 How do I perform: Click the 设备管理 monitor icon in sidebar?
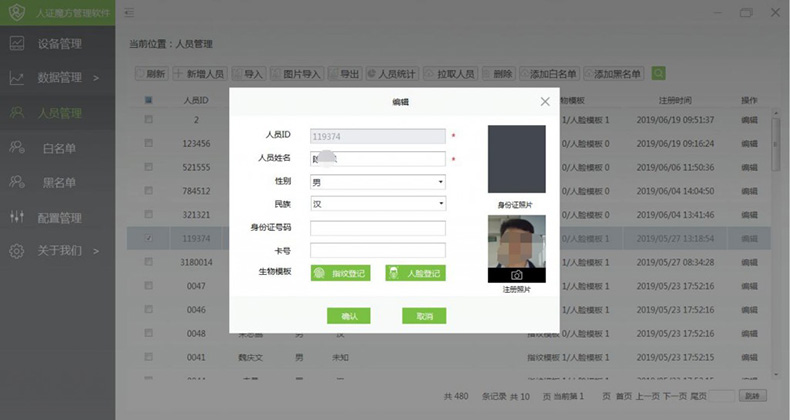[x=17, y=43]
